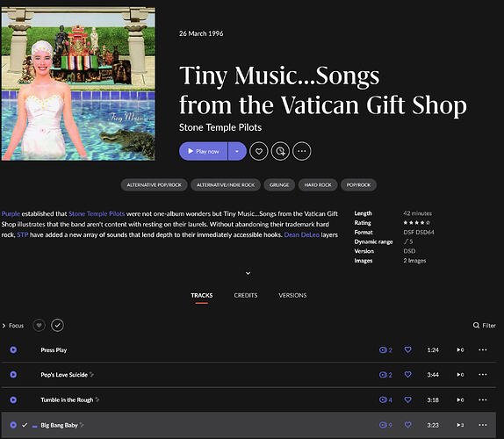Open the Play now dropdown arrow

(237, 151)
